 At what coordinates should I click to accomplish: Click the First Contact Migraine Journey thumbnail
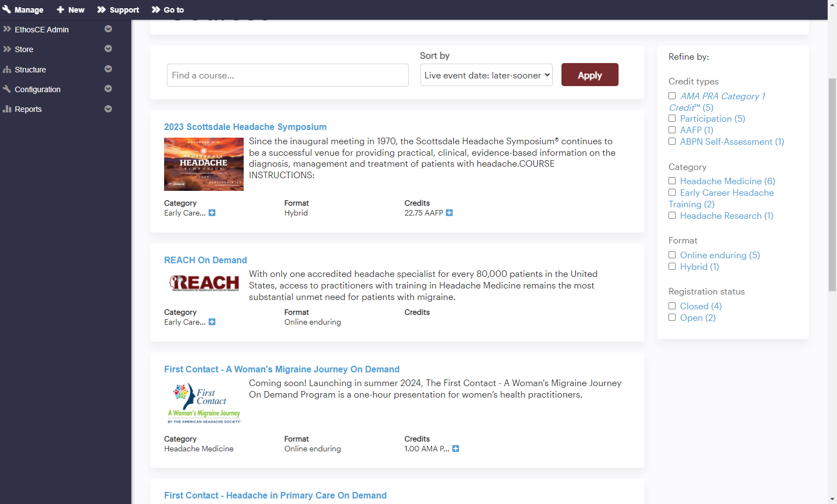pos(204,403)
